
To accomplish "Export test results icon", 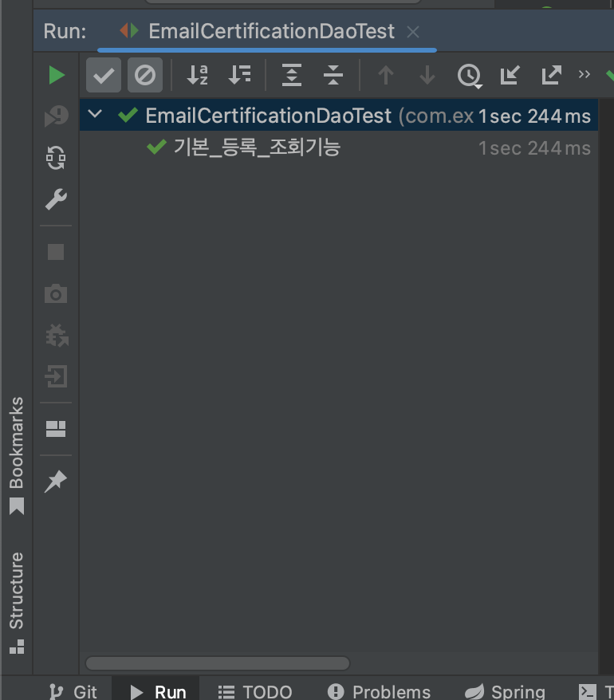I will tap(552, 75).
